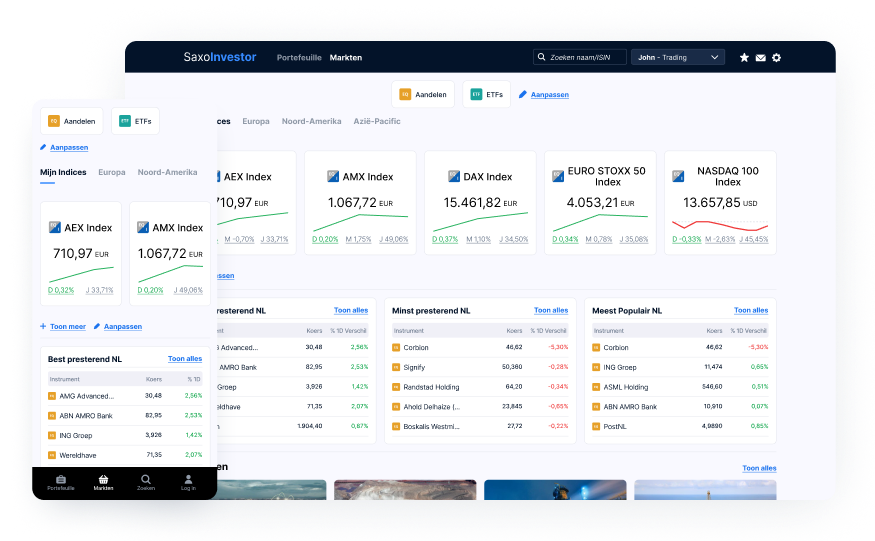
Task: Click Toon alles in mobile Best presterend NL
Action: (x=185, y=359)
